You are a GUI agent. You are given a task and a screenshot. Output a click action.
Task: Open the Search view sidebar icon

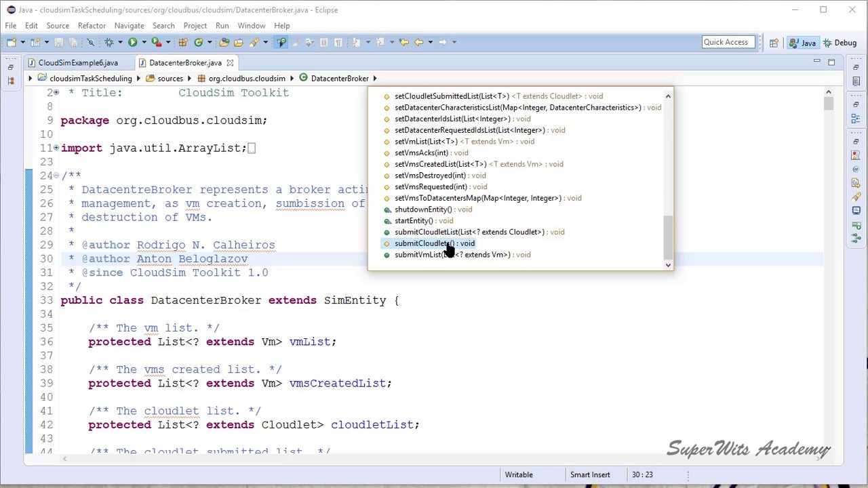click(x=856, y=197)
